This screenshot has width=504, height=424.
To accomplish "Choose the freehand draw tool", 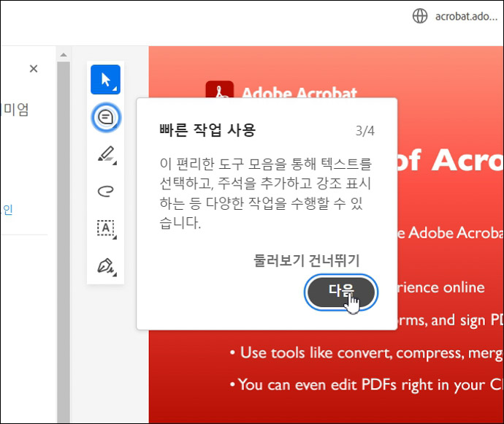I will pos(106,191).
